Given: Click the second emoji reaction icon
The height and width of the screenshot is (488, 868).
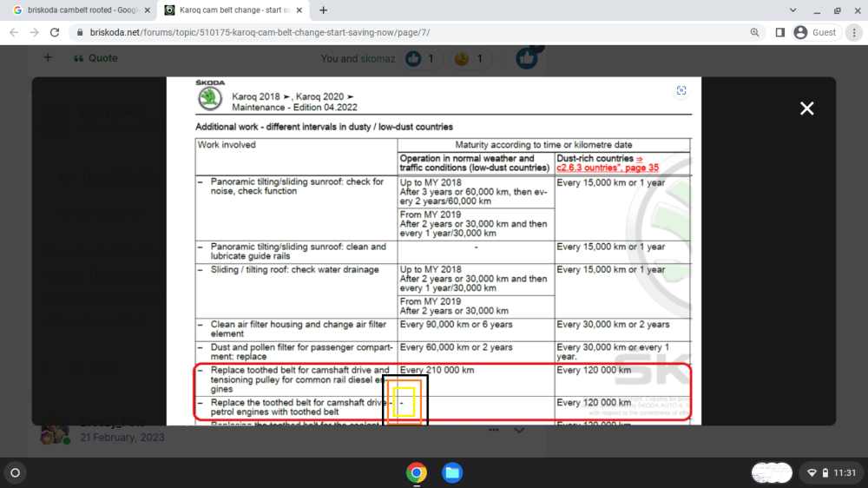Looking at the screenshot, I should pos(461,59).
